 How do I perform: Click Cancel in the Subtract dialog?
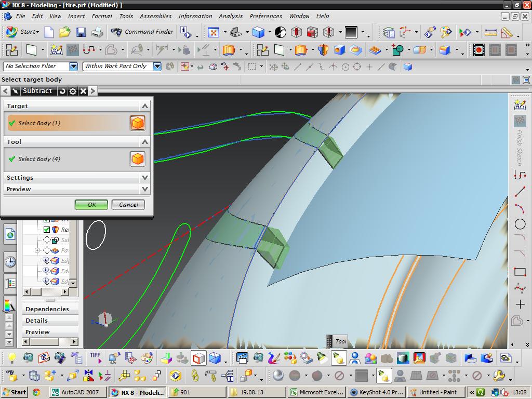click(128, 205)
